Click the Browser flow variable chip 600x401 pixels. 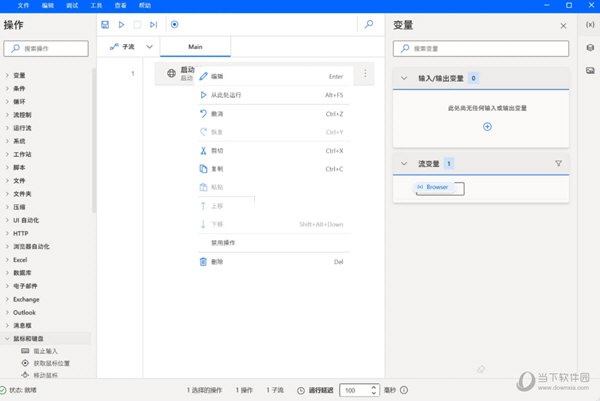(x=433, y=187)
